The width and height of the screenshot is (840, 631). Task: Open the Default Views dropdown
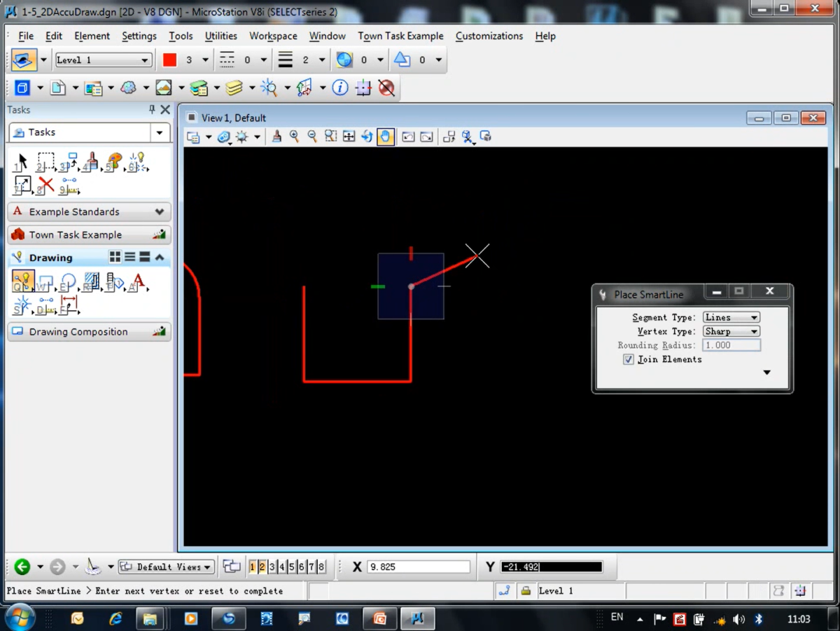coord(167,567)
